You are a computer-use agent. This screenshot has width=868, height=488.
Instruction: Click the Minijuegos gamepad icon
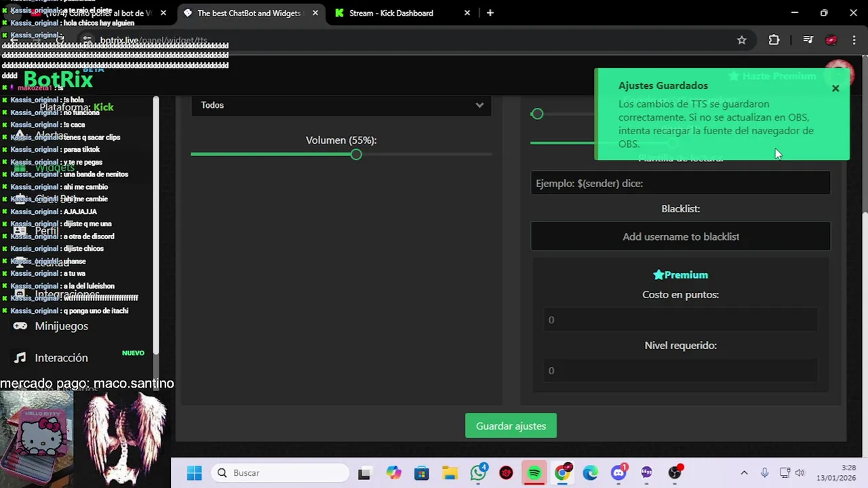click(20, 326)
